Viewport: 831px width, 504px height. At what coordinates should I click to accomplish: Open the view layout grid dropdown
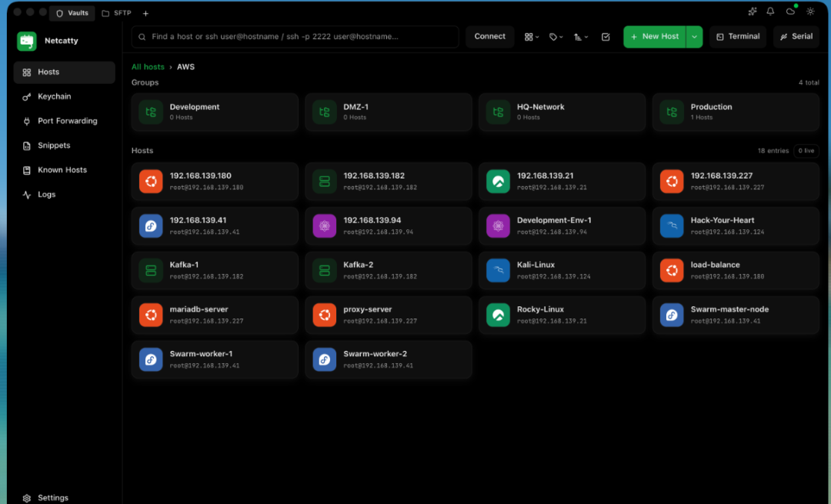click(x=532, y=37)
